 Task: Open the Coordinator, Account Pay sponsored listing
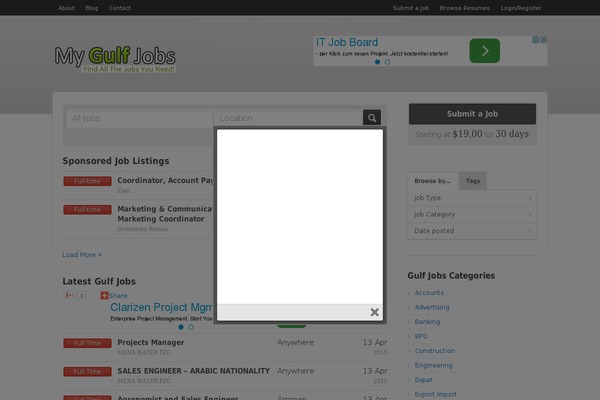click(x=165, y=180)
